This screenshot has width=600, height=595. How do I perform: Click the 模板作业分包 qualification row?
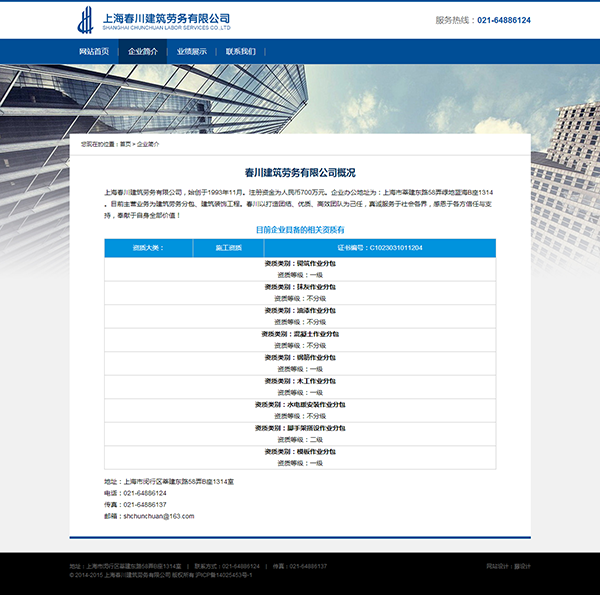click(x=300, y=458)
